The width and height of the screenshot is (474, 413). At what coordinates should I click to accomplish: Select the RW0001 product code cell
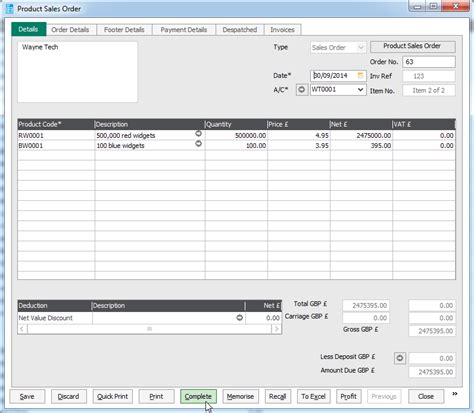(56, 136)
